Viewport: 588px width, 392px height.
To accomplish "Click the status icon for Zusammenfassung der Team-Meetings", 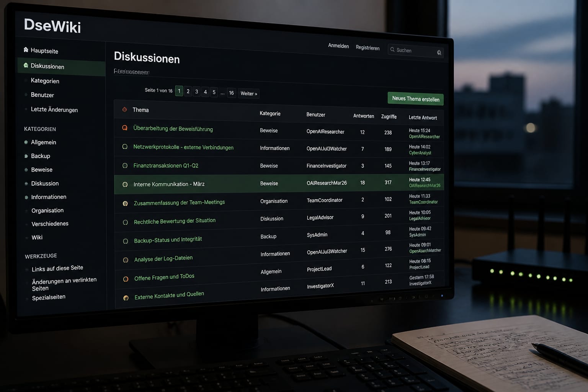I will tap(125, 203).
